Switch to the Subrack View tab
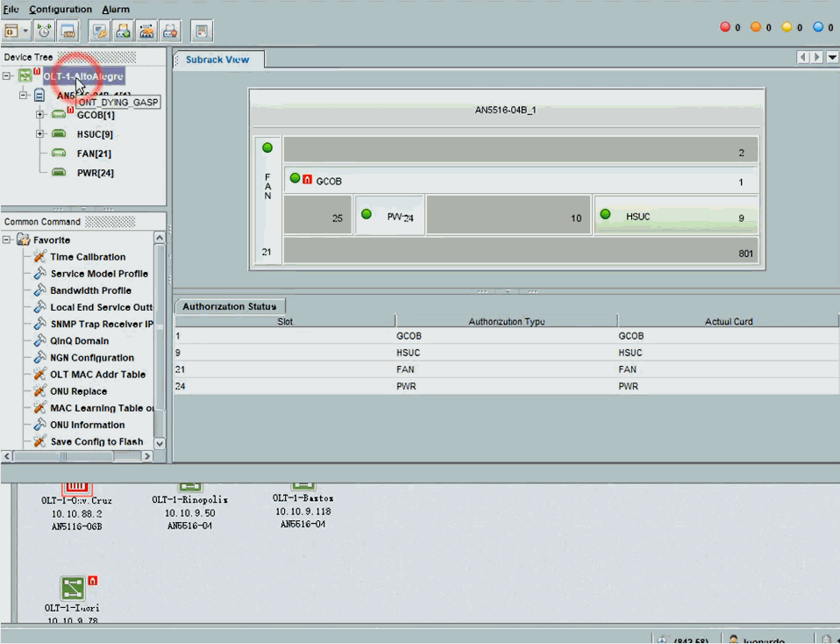The image size is (840, 644). (217, 60)
